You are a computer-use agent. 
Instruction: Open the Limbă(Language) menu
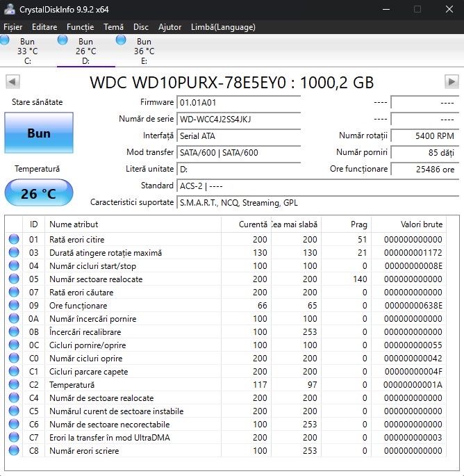[223, 27]
